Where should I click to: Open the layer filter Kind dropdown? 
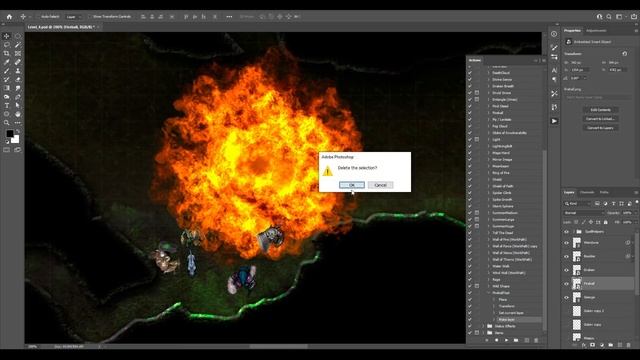tap(578, 204)
